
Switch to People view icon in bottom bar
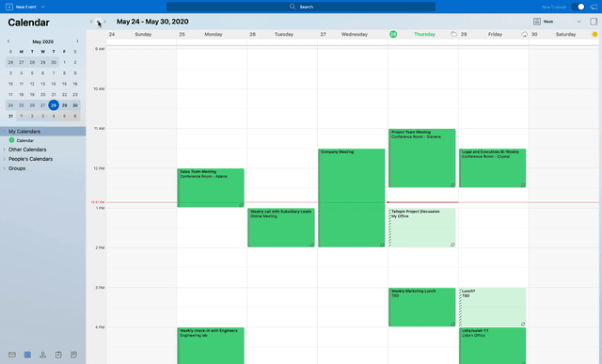pyautogui.click(x=43, y=355)
